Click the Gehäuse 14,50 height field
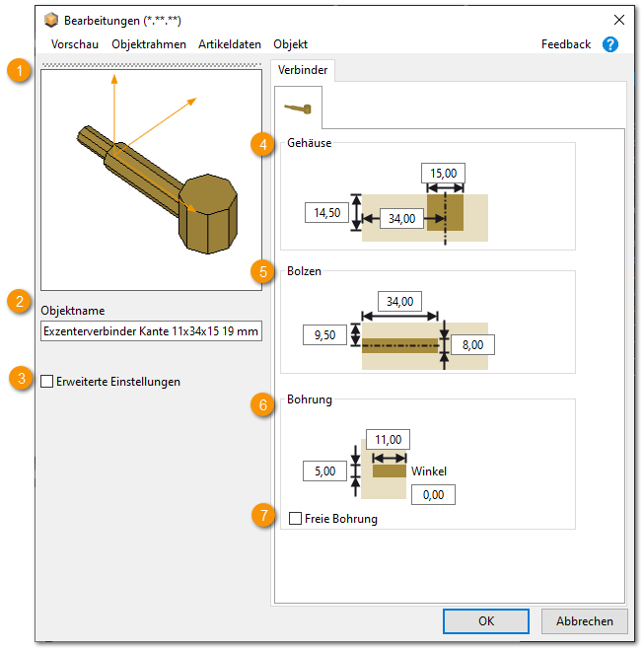This screenshot has height=651, width=644. tap(326, 212)
